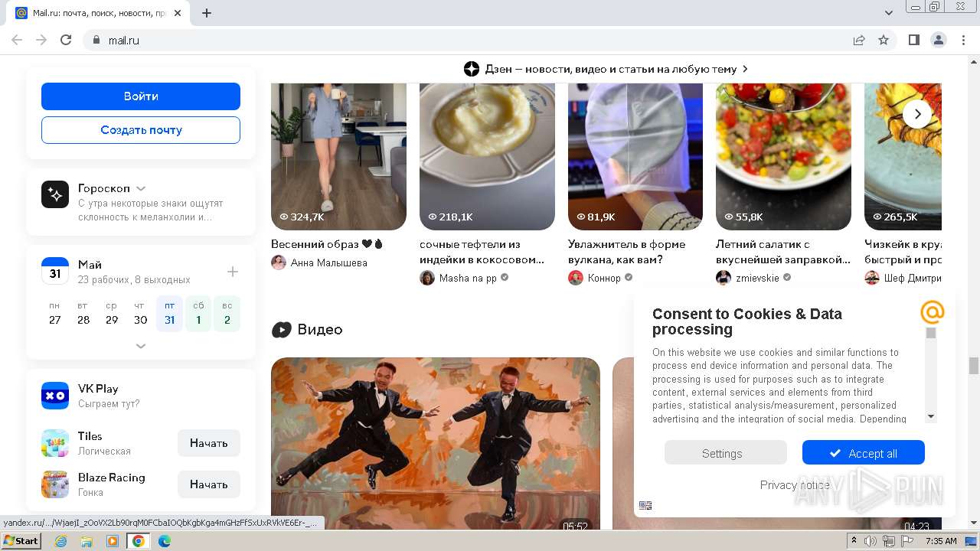Click the Blaze Racing game icon
Image resolution: width=980 pixels, height=551 pixels.
[55, 484]
